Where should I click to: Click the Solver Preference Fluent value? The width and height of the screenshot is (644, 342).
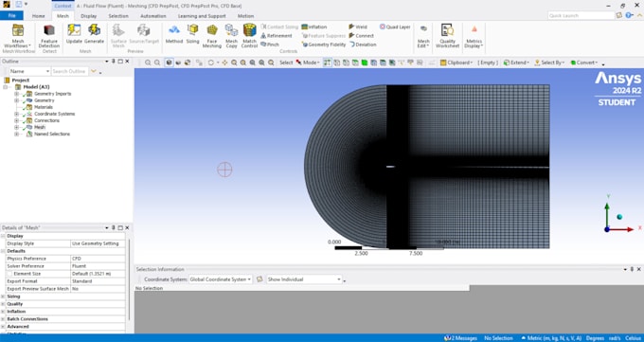pos(98,266)
